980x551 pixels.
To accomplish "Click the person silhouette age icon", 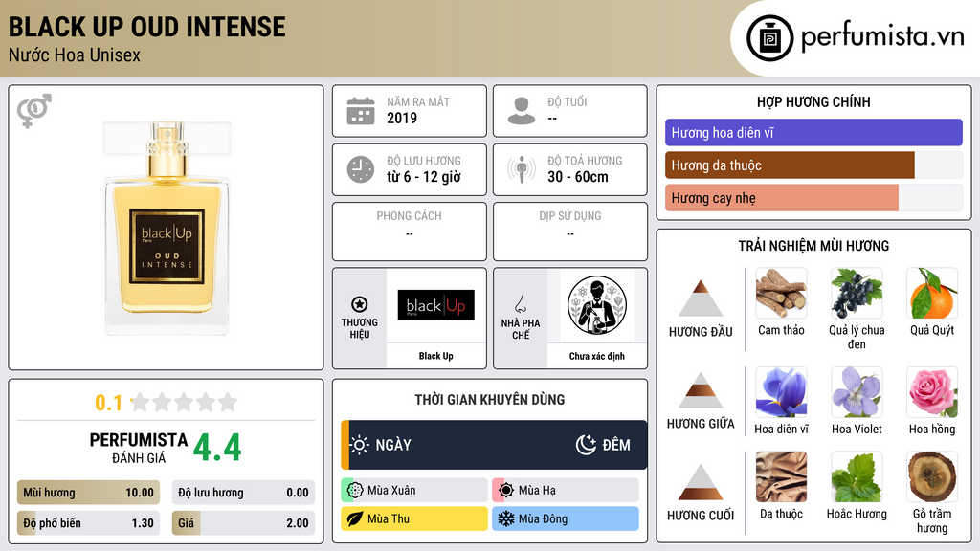I will click(x=522, y=111).
